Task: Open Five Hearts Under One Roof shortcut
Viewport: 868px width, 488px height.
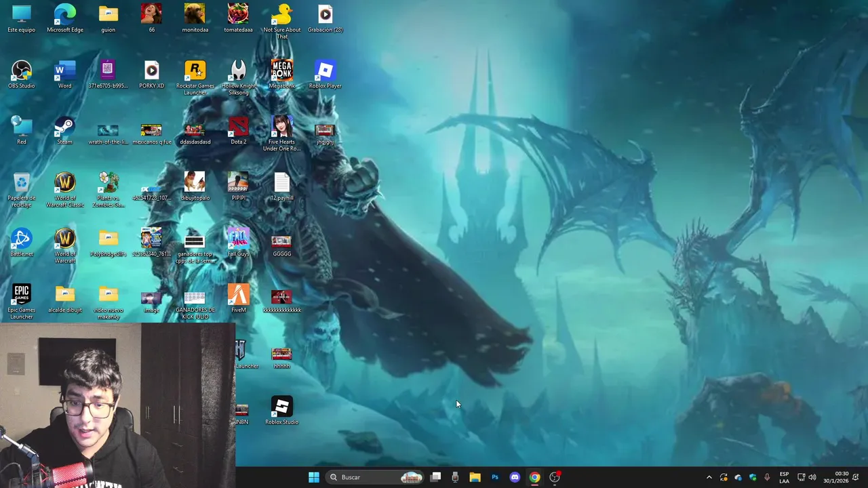Action: [281, 134]
